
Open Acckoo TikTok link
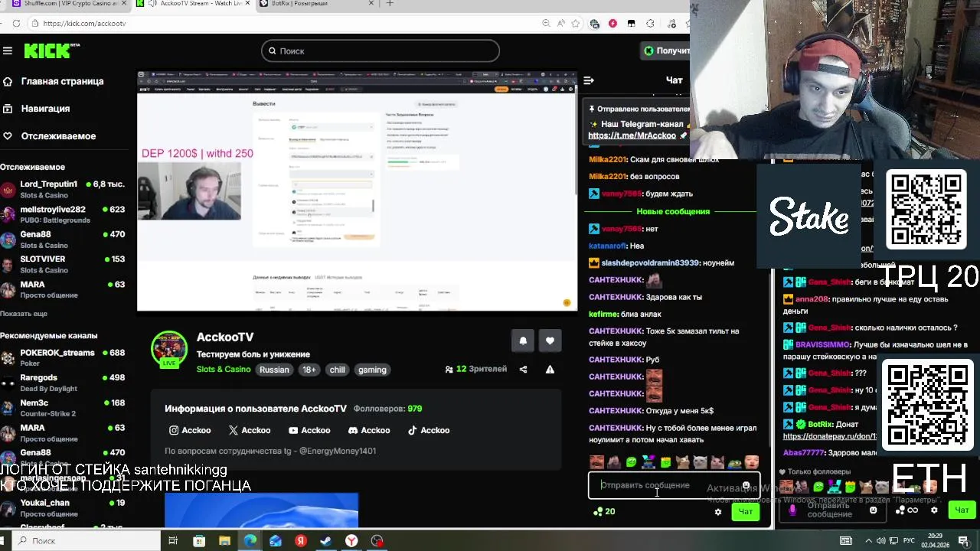pos(429,430)
